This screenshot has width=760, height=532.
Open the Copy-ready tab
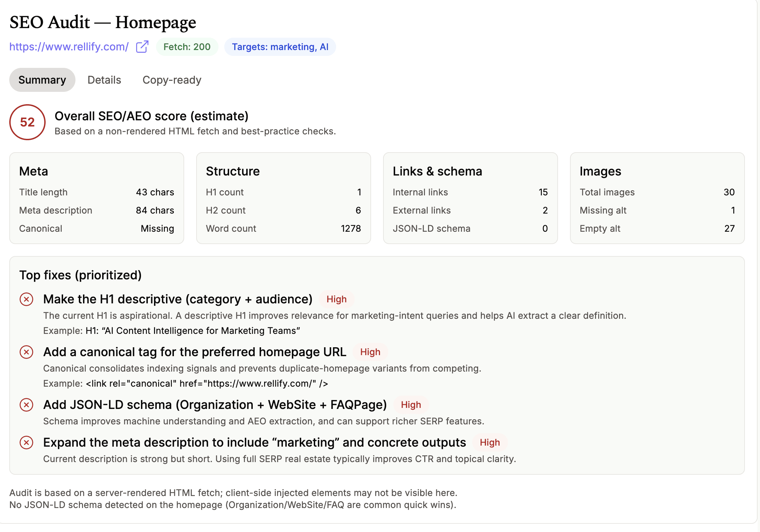(x=172, y=80)
